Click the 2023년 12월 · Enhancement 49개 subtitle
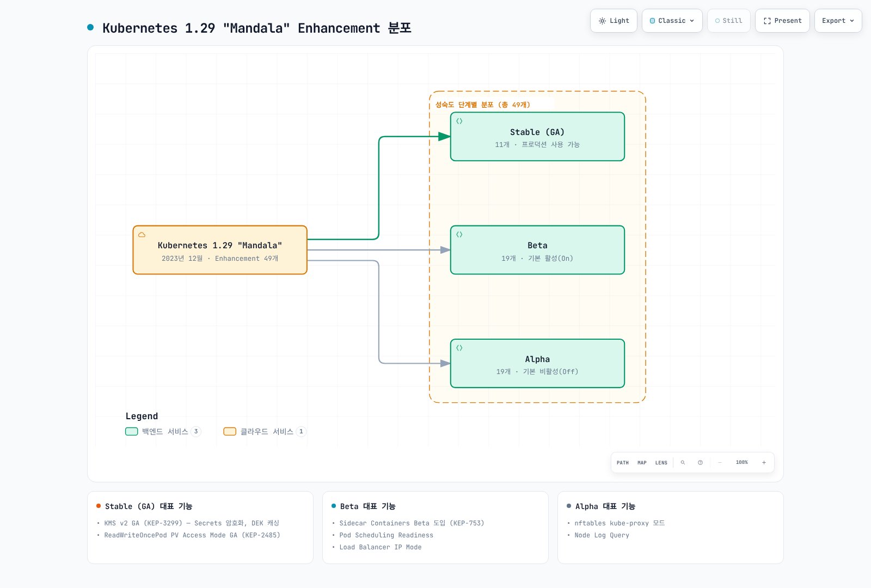This screenshot has height=588, width=871. tap(220, 258)
